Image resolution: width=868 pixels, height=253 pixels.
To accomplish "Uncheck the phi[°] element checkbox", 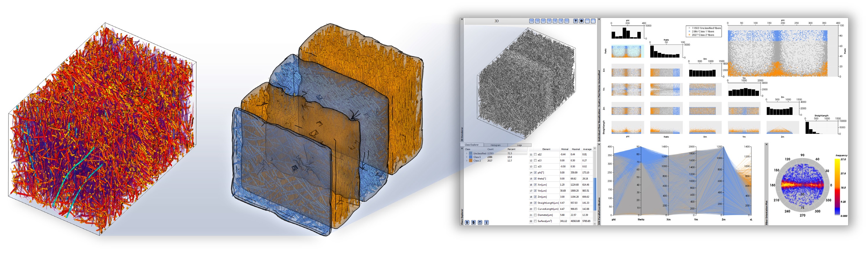I will point(536,173).
